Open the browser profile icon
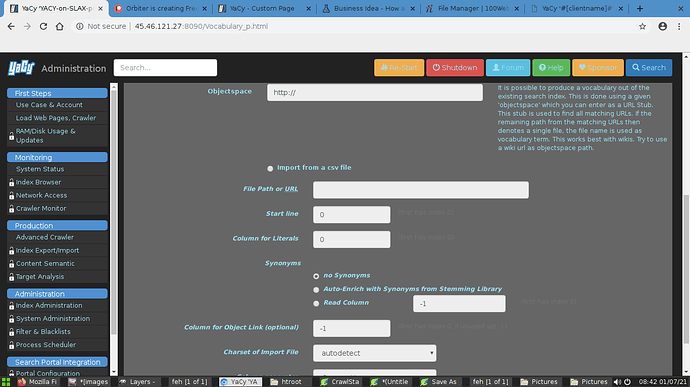 pyautogui.click(x=662, y=26)
